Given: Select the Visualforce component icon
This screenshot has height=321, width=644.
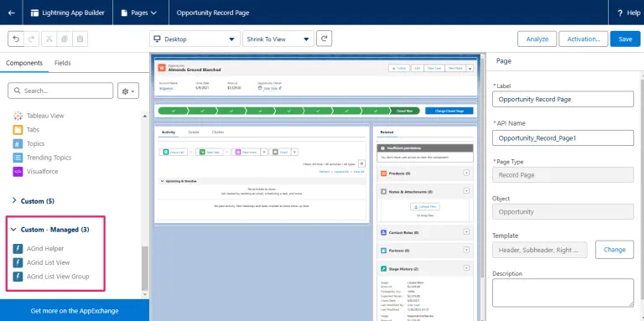Looking at the screenshot, I should 18,172.
